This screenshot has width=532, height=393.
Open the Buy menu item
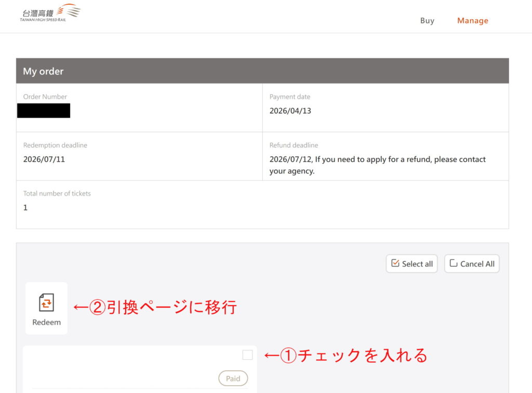[x=427, y=21]
